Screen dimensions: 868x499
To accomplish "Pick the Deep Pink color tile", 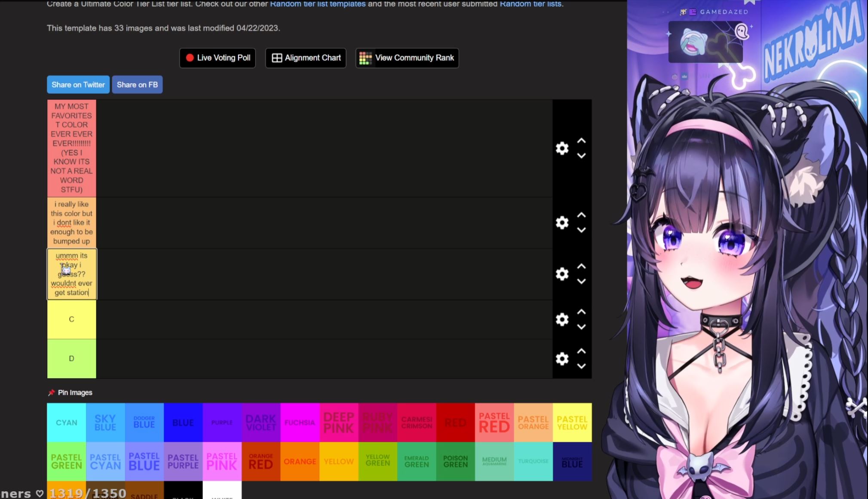I will 338,422.
